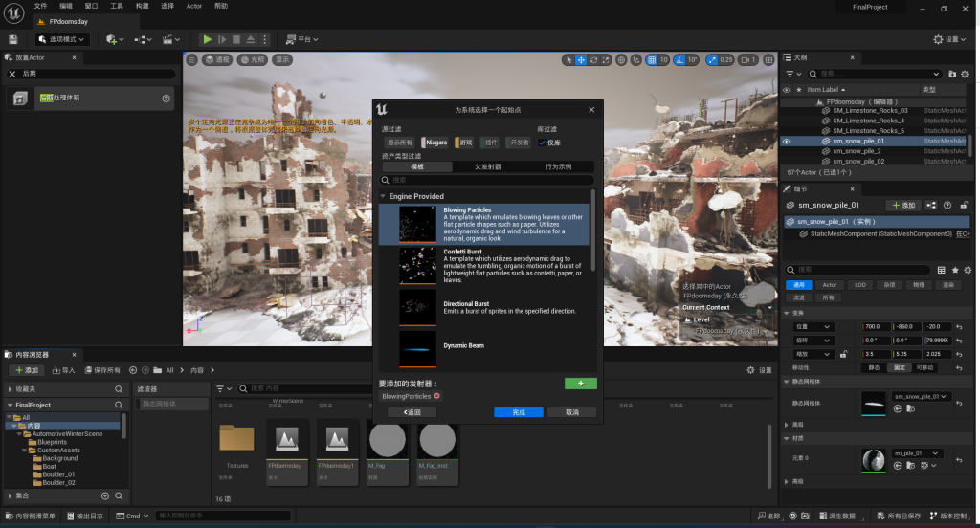Select the Dynamic Beam template
980x528 pixels.
coord(484,349)
